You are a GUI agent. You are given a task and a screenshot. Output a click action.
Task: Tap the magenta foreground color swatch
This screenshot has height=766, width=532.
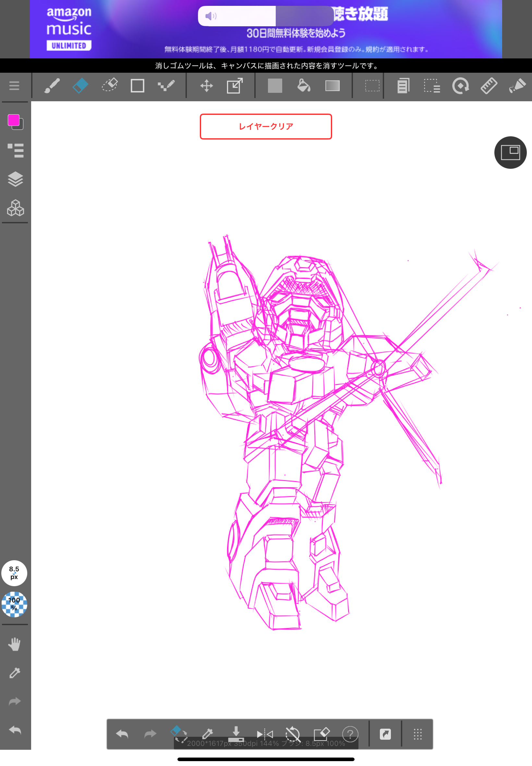(14, 120)
